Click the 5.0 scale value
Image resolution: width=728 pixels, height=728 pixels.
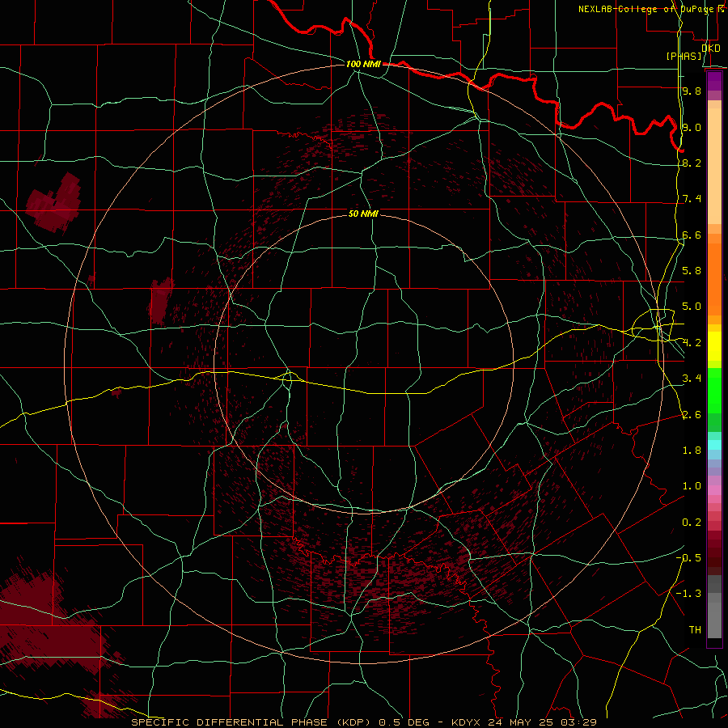click(x=692, y=307)
